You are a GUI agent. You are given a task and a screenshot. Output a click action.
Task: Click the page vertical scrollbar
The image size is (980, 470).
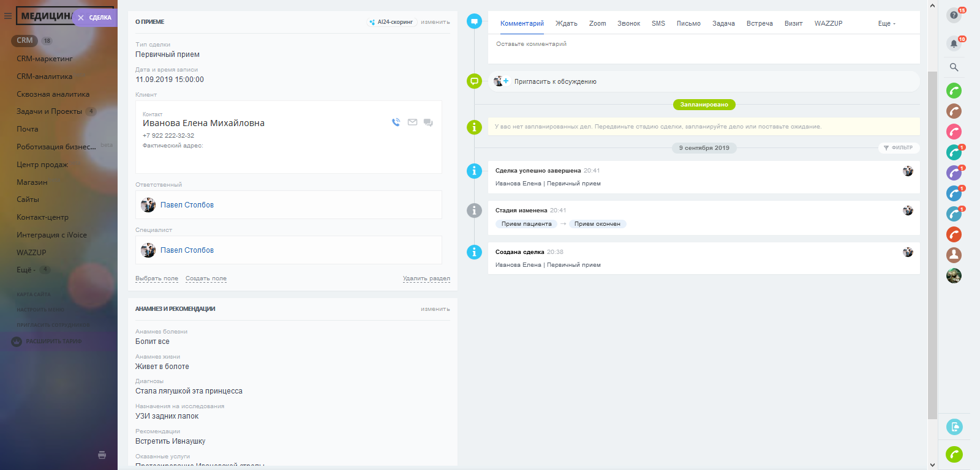(932, 245)
